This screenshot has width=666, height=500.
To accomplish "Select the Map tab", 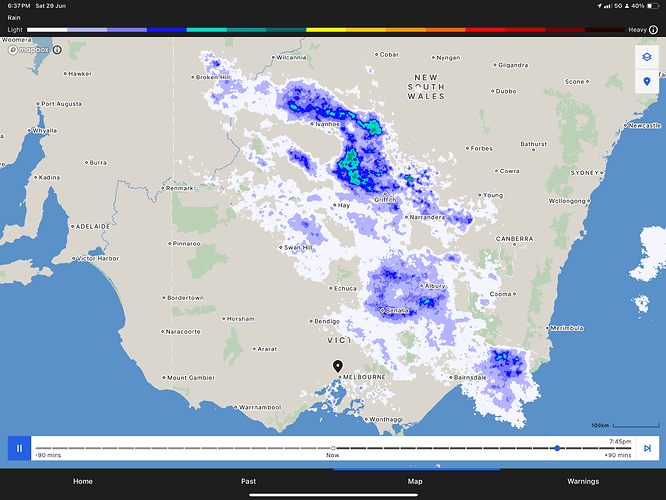I will [x=415, y=481].
